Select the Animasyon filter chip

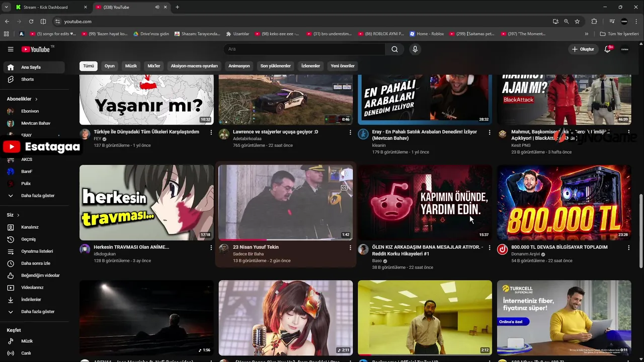click(239, 66)
